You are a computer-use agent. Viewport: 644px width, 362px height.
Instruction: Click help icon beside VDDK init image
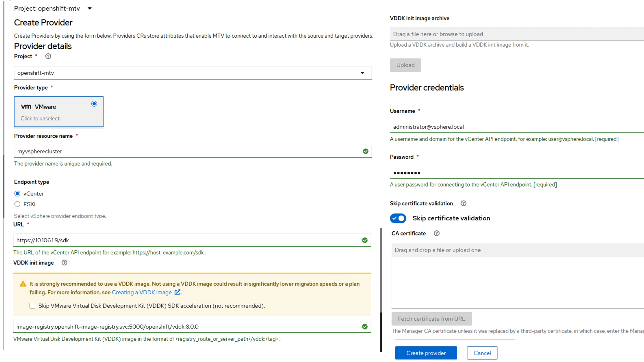64,263
